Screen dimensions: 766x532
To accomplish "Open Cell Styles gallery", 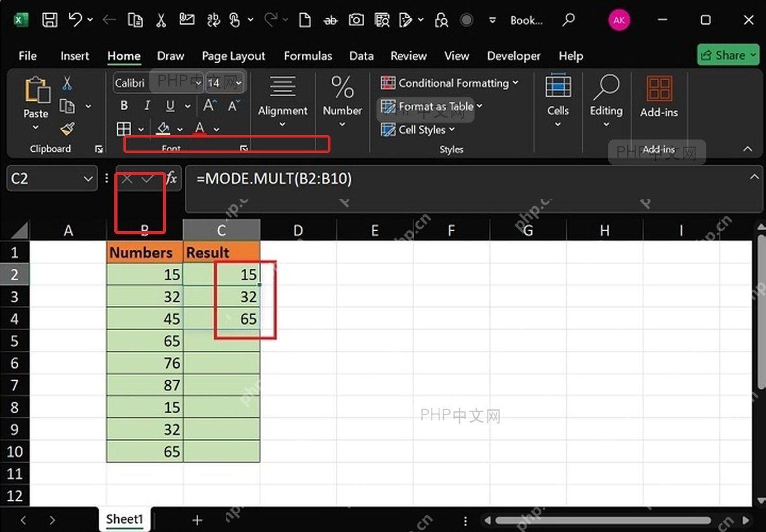I will click(x=417, y=129).
